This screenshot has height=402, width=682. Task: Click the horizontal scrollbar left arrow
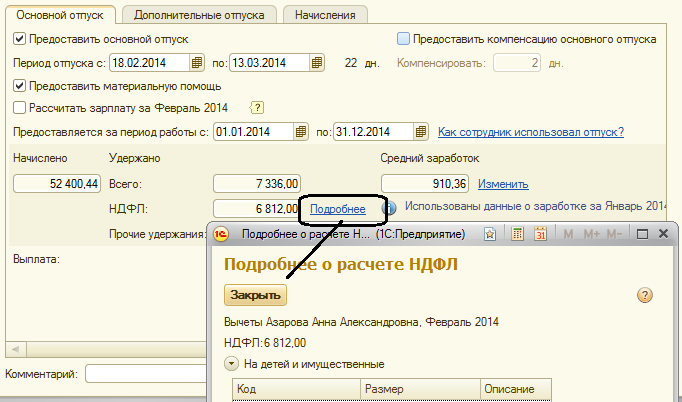16,349
